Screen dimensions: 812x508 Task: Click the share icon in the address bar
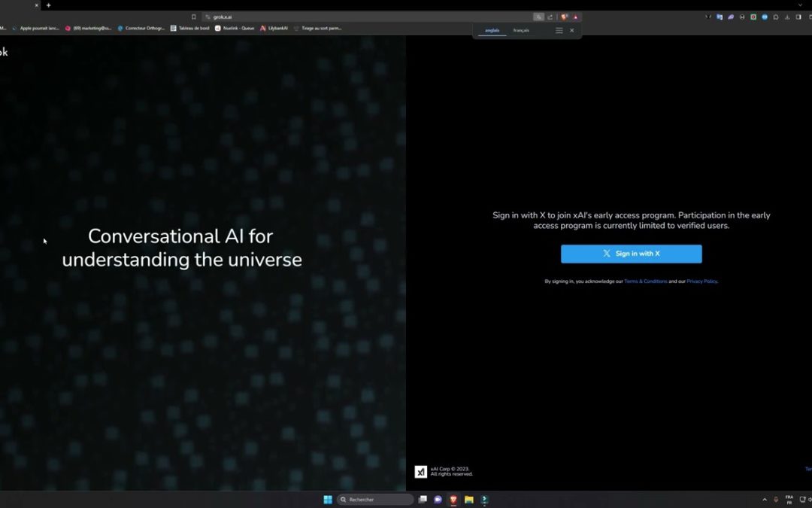click(550, 17)
